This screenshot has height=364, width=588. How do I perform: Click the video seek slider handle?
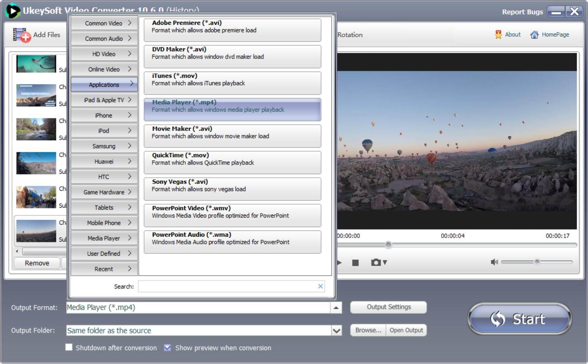(x=388, y=245)
